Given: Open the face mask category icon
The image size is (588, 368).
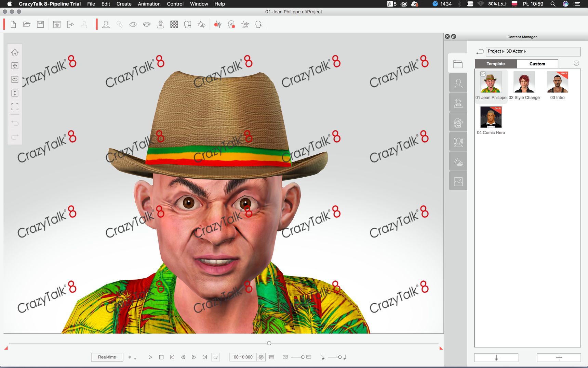Looking at the screenshot, I should [458, 123].
